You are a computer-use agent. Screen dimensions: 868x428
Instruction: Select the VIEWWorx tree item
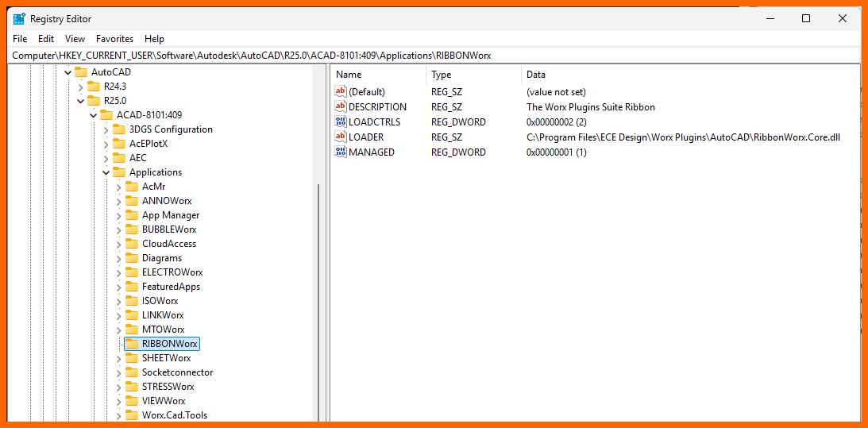tap(164, 401)
